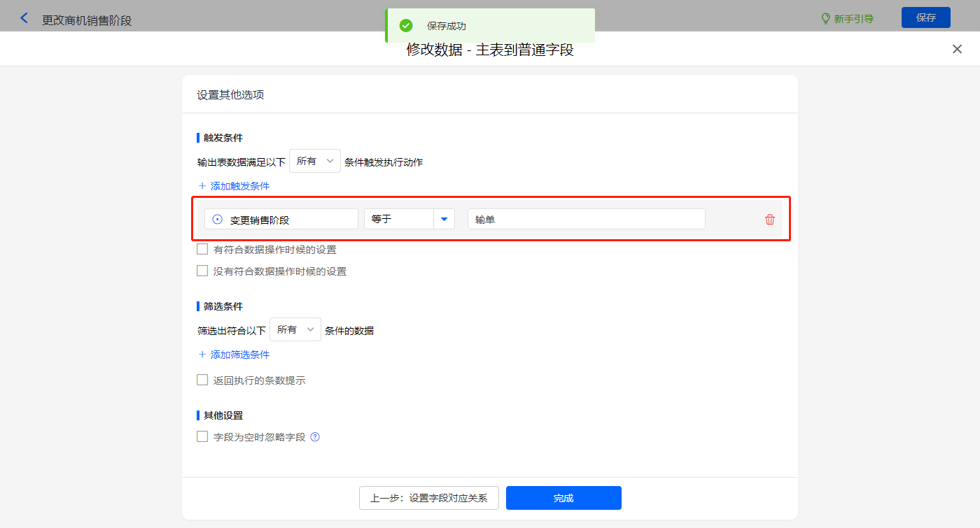Enable 有符合数据操作时候的设置 checkbox
The height and width of the screenshot is (528, 980).
tap(202, 249)
